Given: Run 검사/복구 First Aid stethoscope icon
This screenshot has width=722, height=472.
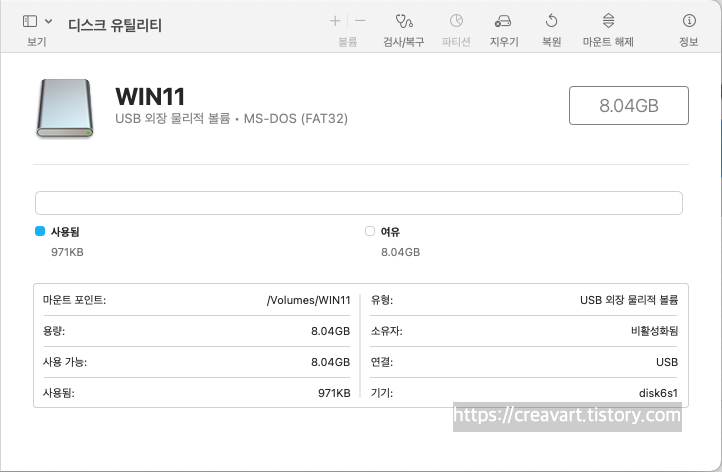Looking at the screenshot, I should pyautogui.click(x=404, y=21).
